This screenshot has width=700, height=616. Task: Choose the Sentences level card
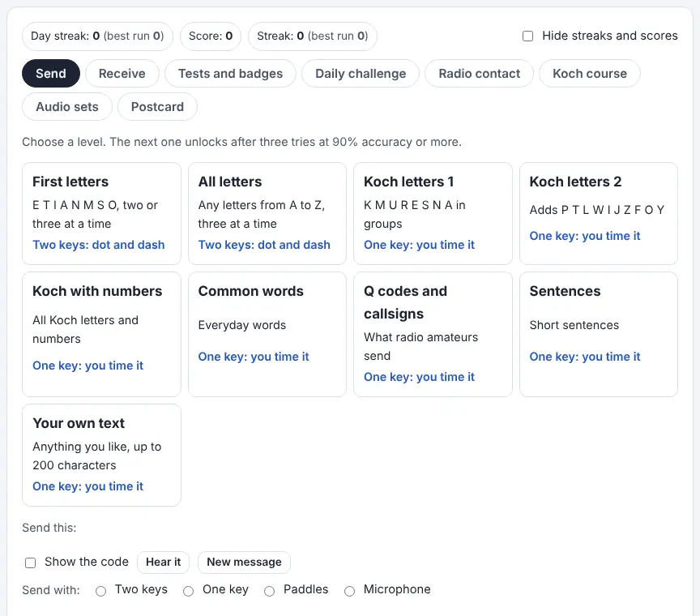point(599,334)
